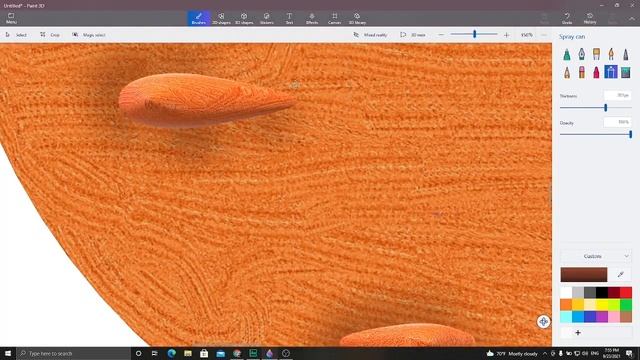Select the brown palette swatch

626,316
